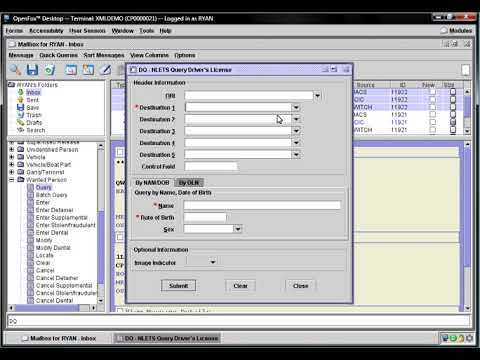This screenshot has width=480, height=360.
Task: Open the Tools menu
Action: (x=146, y=31)
